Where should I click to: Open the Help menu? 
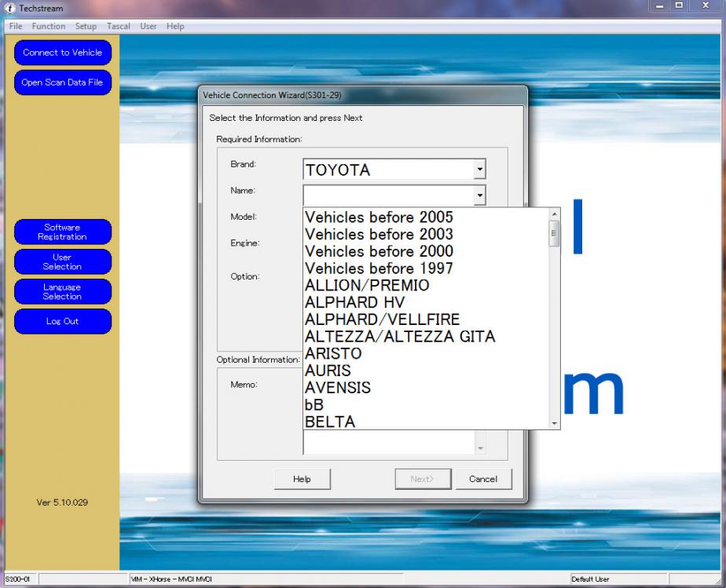[175, 27]
